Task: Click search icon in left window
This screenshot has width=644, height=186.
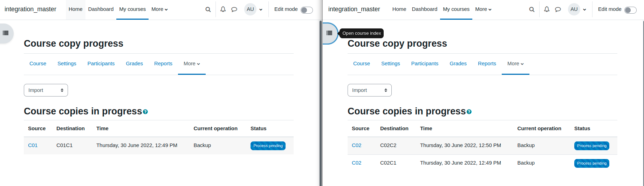Action: point(208,9)
